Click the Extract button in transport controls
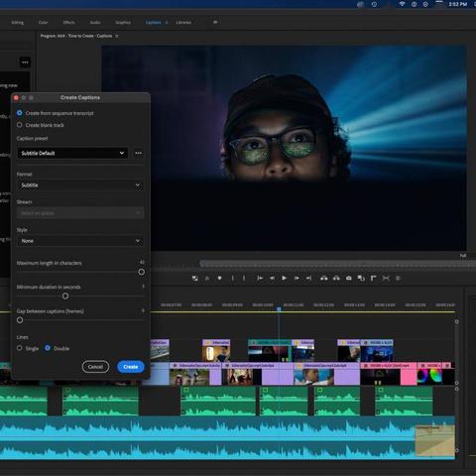This screenshot has height=476, width=476. coord(336,278)
